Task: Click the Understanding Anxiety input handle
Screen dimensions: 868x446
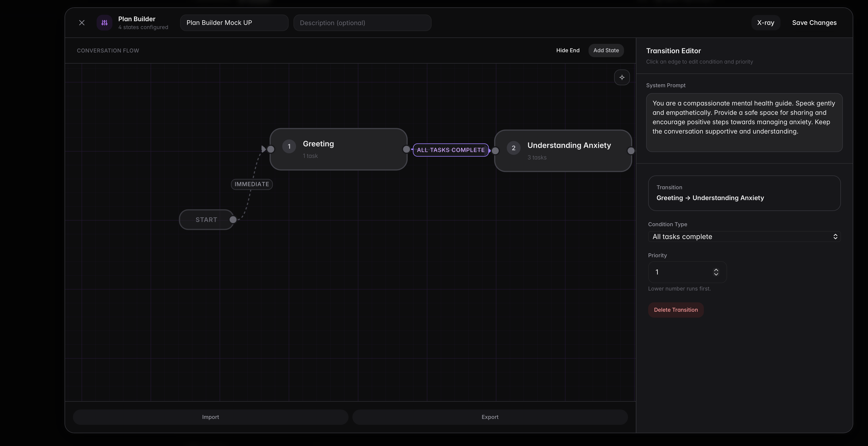Action: tap(495, 151)
